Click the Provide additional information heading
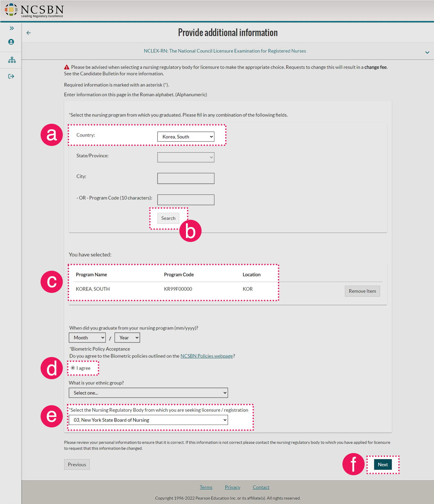The height and width of the screenshot is (504, 434). [228, 33]
